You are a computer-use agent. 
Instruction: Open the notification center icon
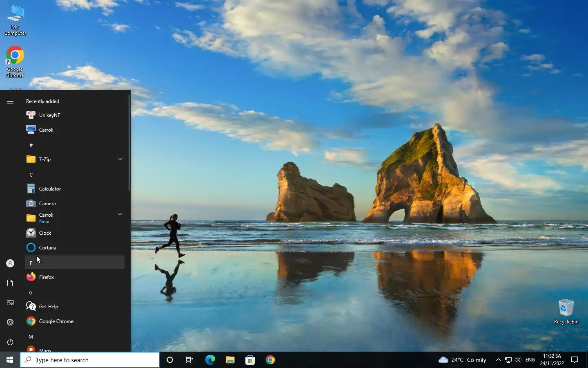tap(575, 360)
